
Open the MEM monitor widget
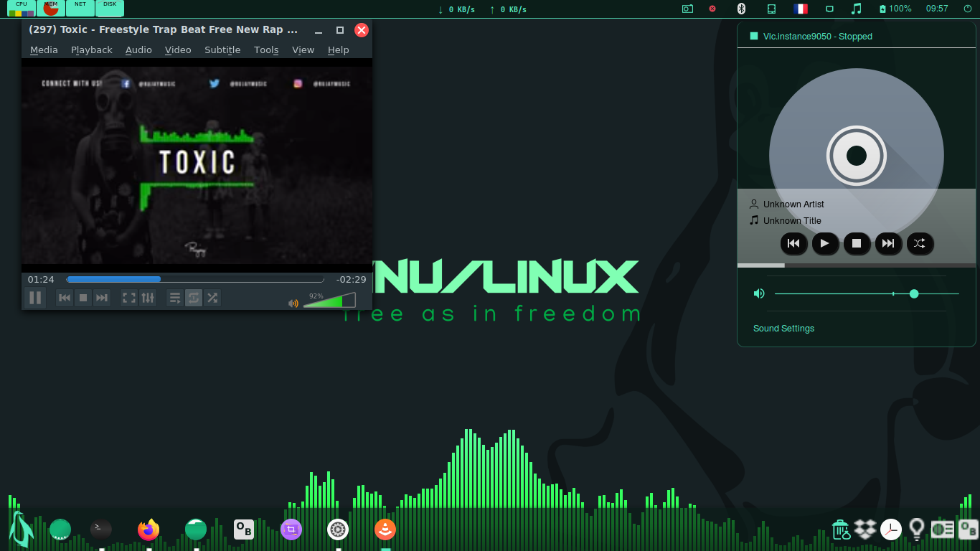(51, 9)
